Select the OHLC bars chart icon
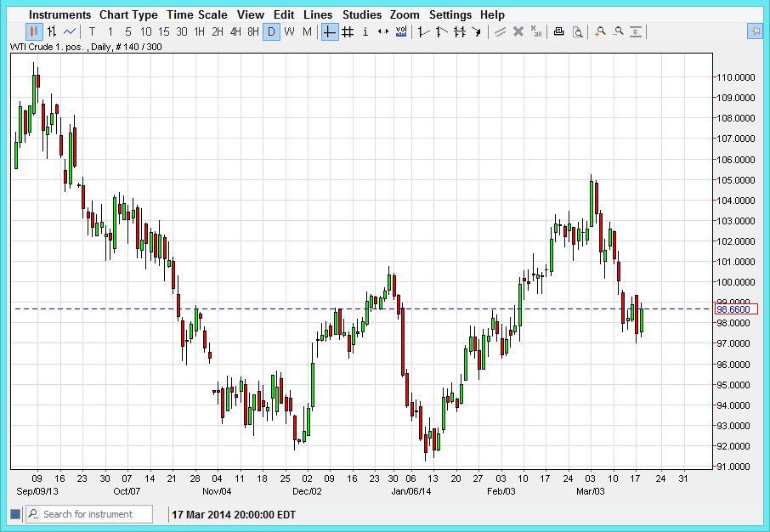 pyautogui.click(x=52, y=31)
